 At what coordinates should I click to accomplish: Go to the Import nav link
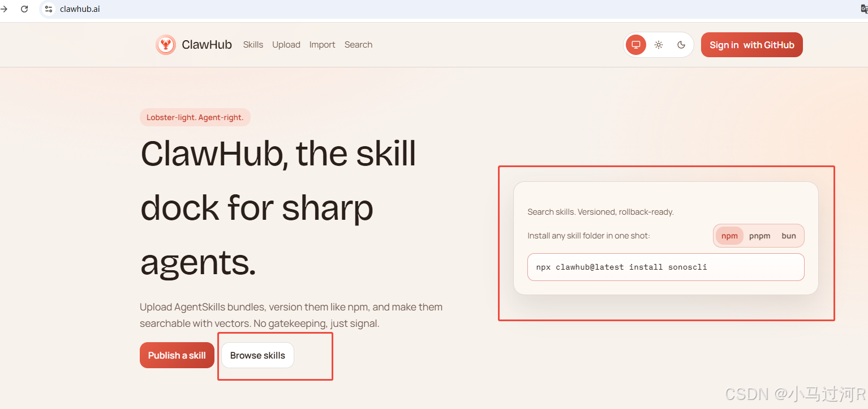[323, 45]
